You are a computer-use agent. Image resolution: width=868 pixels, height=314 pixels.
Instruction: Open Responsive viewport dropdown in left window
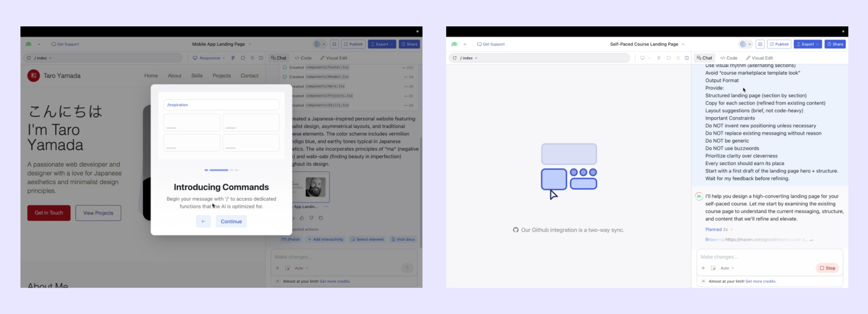[209, 58]
